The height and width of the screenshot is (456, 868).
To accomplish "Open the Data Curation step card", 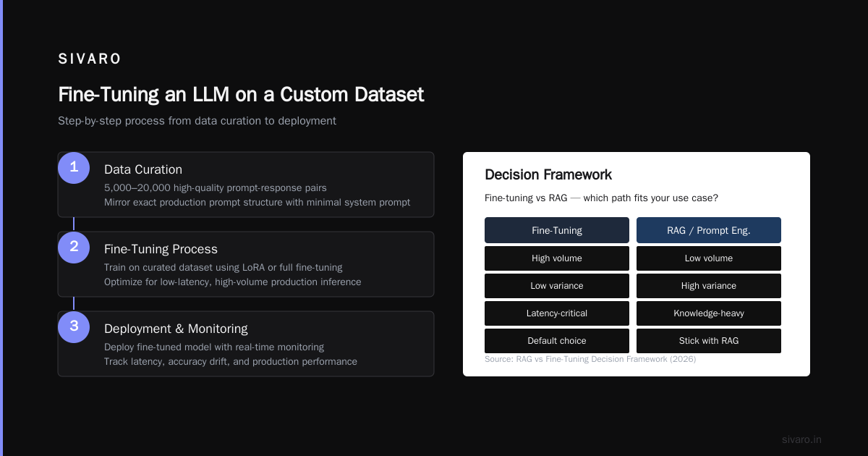I will (246, 185).
